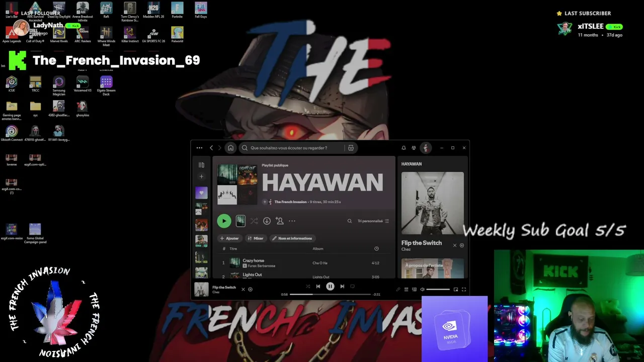Skip to previous track
This screenshot has height=362, width=644.
(x=318, y=287)
